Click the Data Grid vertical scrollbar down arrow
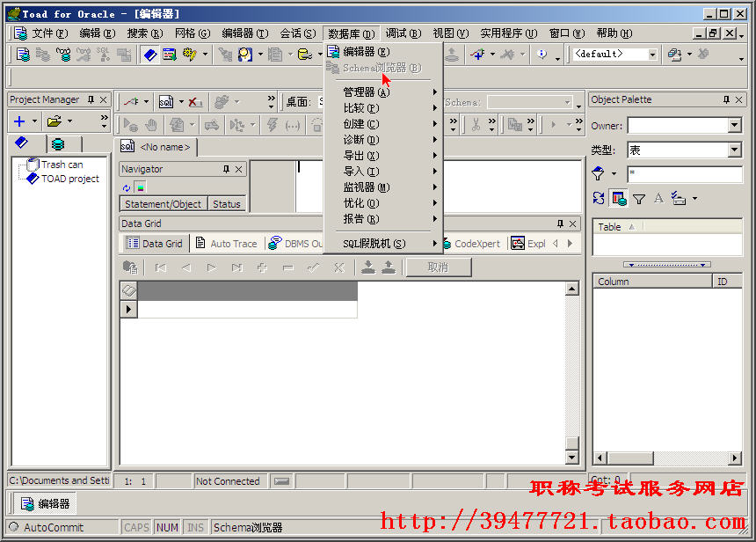Image resolution: width=756 pixels, height=542 pixels. (x=571, y=457)
